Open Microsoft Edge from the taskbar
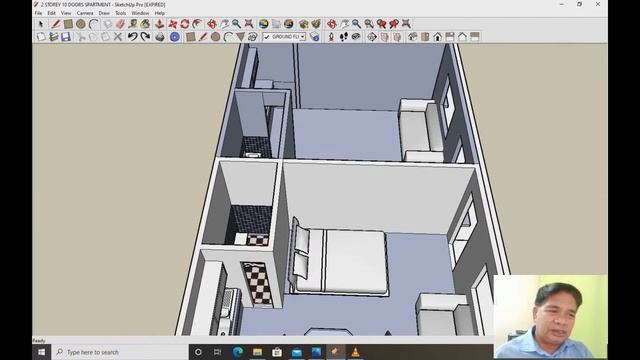 (238, 352)
